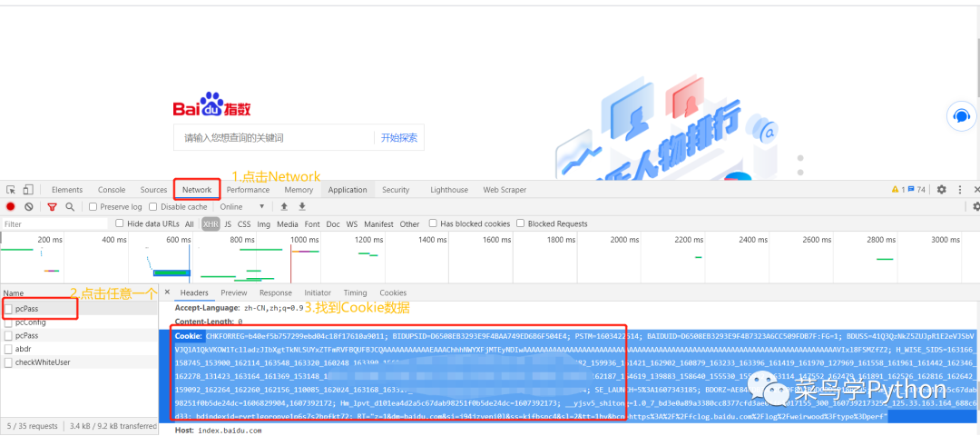Filter requests by WS

click(x=352, y=224)
